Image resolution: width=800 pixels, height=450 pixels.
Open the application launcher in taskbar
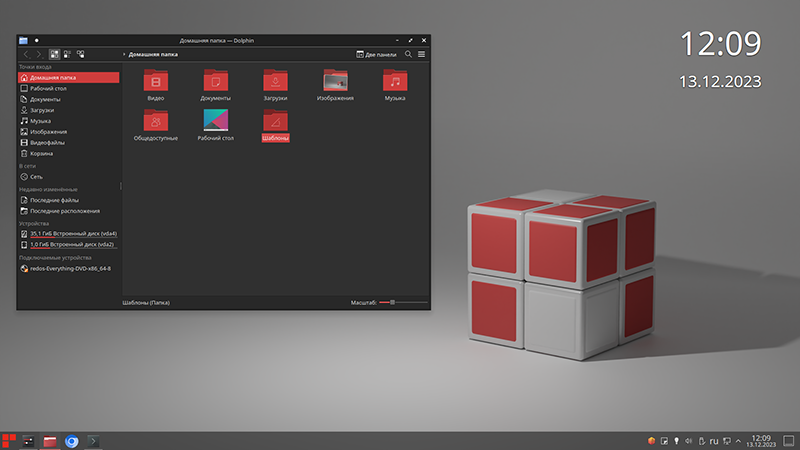(x=9, y=440)
